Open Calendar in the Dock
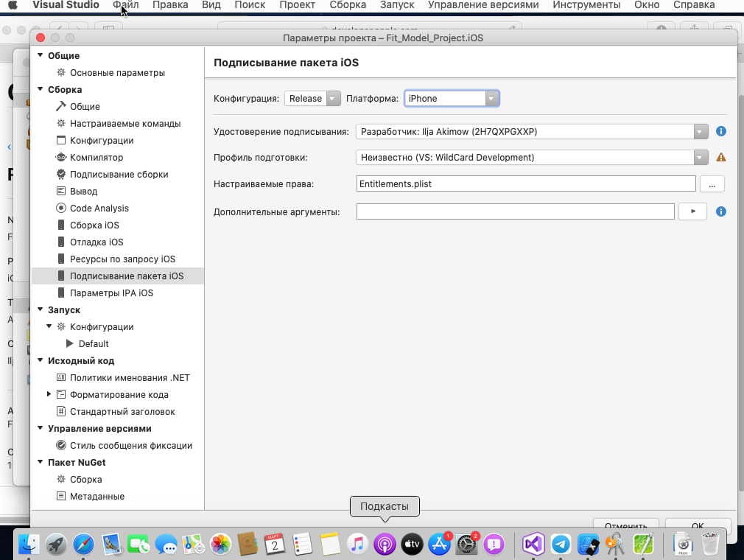 point(275,544)
